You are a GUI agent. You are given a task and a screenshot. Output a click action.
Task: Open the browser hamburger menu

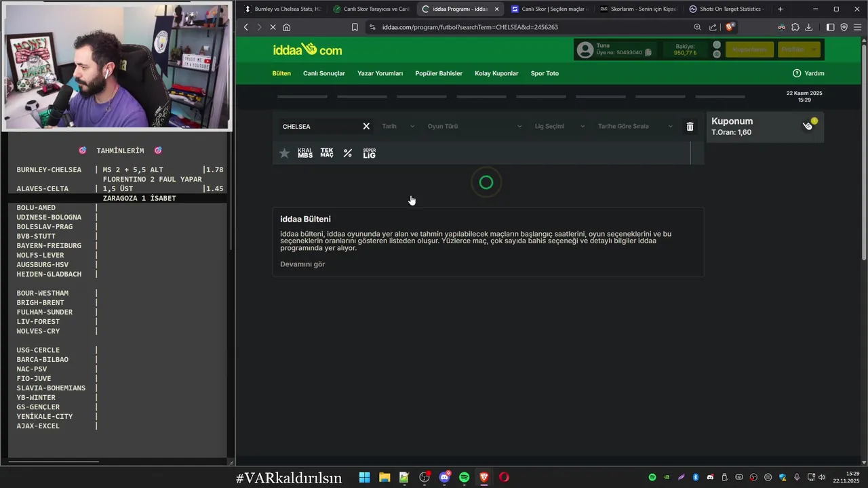[857, 27]
